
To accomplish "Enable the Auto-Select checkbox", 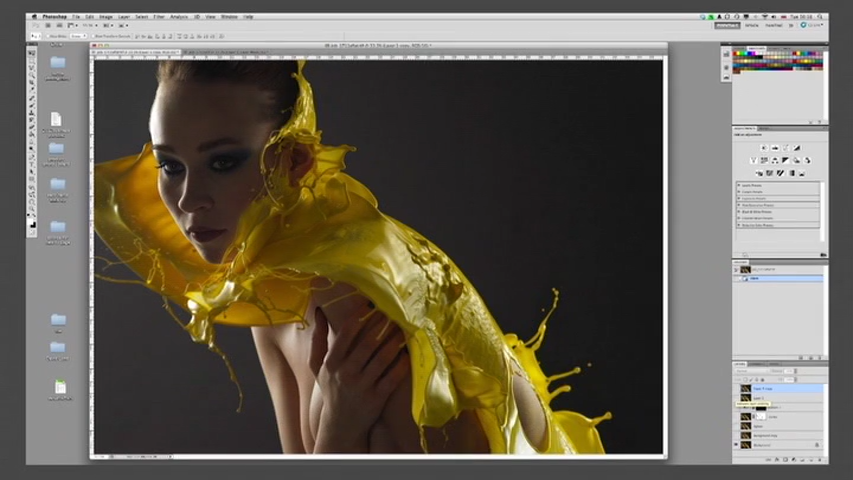I will tap(48, 36).
